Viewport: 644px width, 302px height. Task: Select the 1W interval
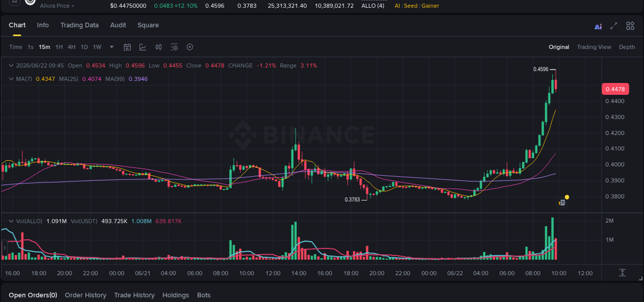(x=97, y=47)
